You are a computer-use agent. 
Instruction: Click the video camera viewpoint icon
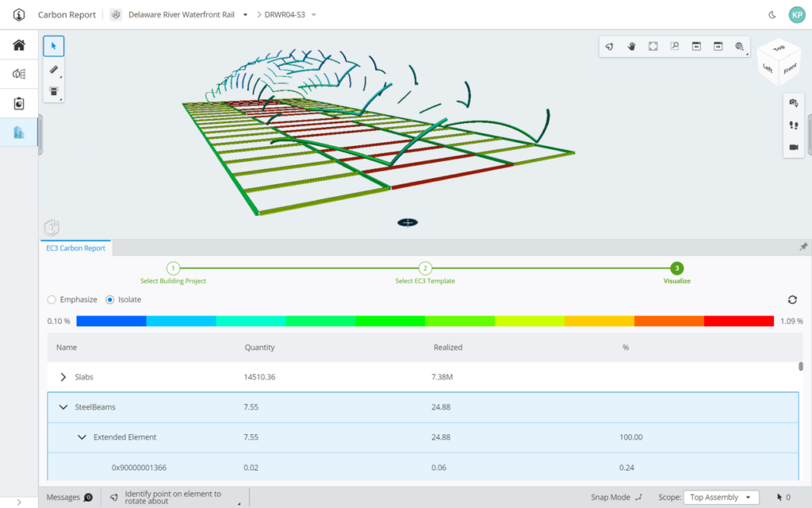794,147
